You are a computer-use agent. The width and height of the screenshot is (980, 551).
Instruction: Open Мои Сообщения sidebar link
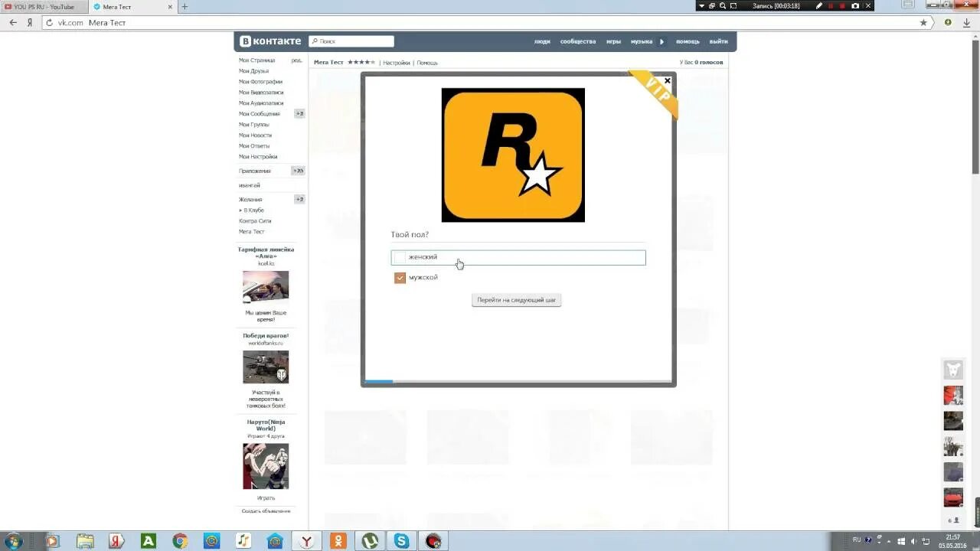(x=259, y=114)
